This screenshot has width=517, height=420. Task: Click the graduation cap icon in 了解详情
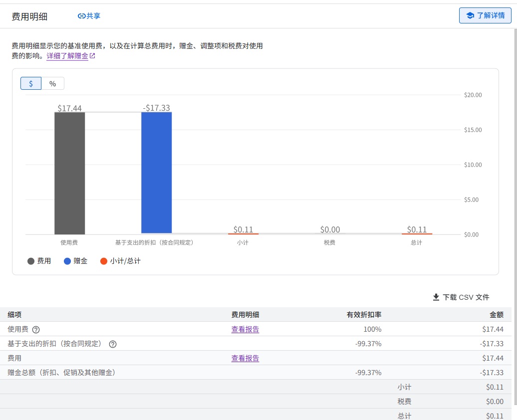pyautogui.click(x=470, y=15)
